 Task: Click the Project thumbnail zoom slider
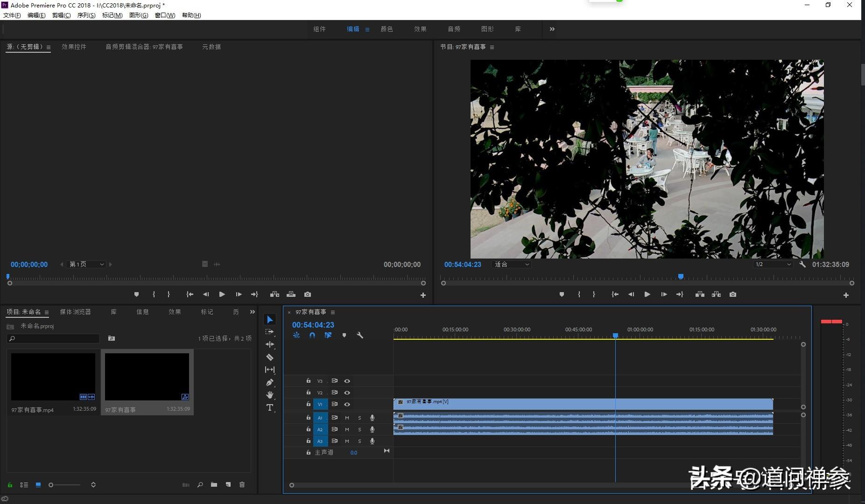coord(65,485)
